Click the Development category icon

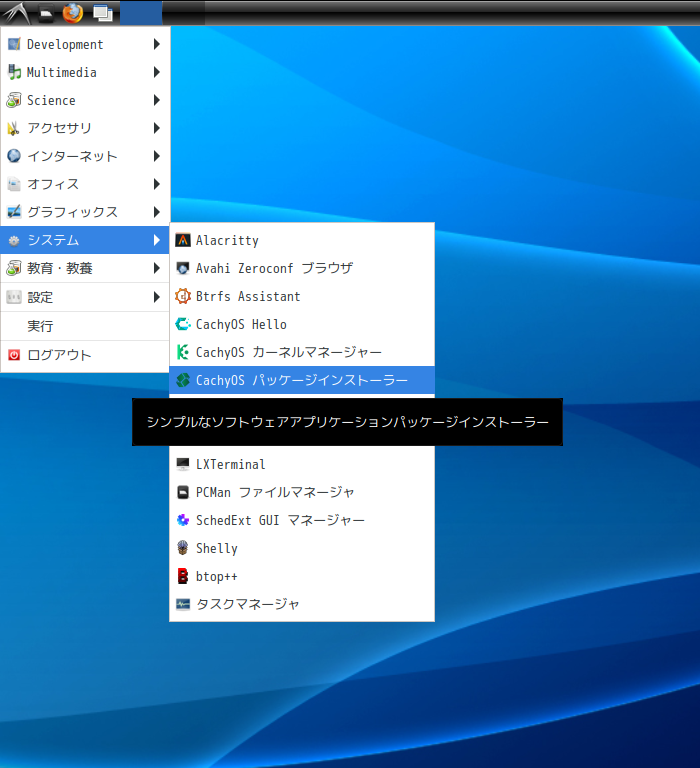pos(14,44)
